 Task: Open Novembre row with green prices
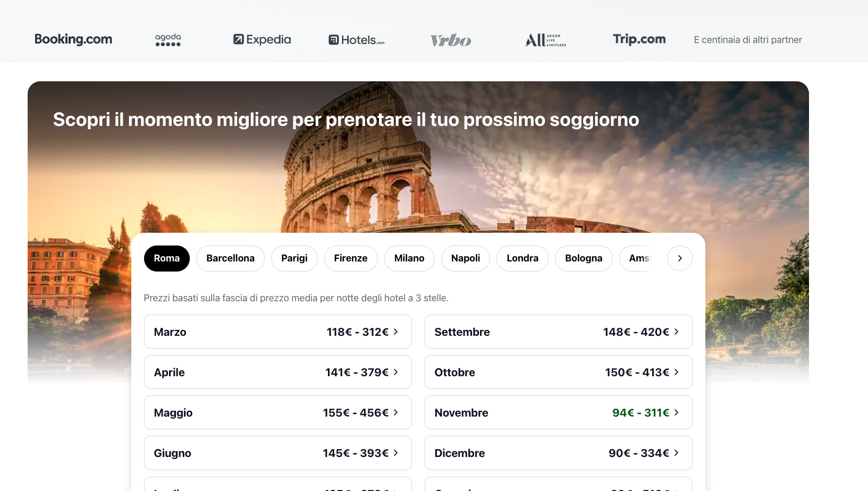558,412
